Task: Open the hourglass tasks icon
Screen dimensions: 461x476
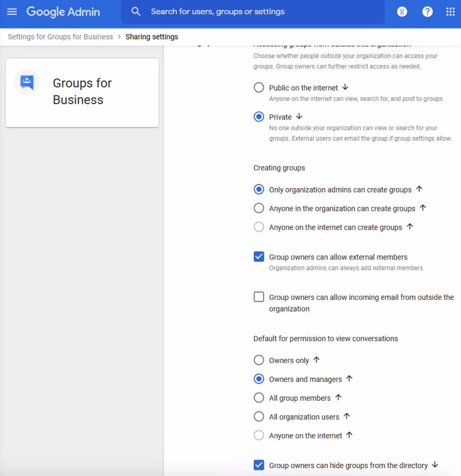Action: coord(402,12)
